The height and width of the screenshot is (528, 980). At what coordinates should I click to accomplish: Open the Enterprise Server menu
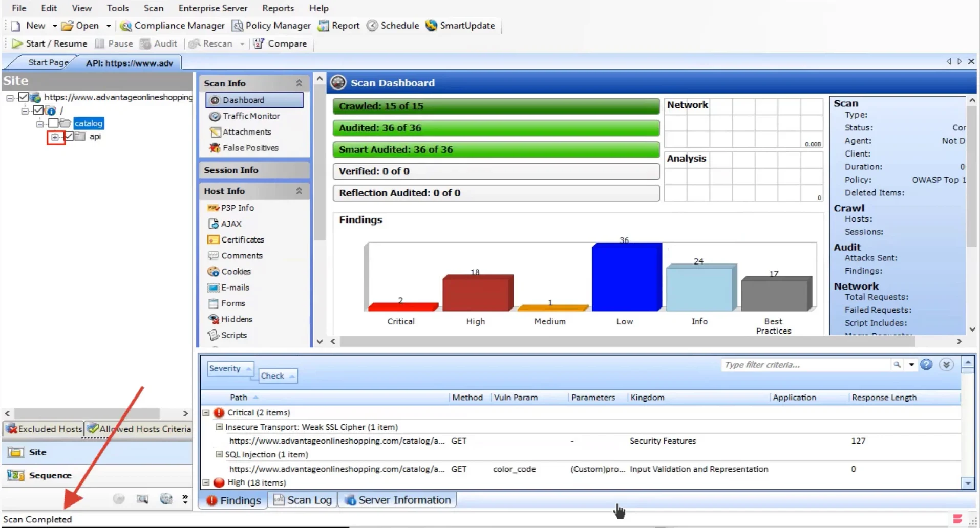(x=213, y=8)
